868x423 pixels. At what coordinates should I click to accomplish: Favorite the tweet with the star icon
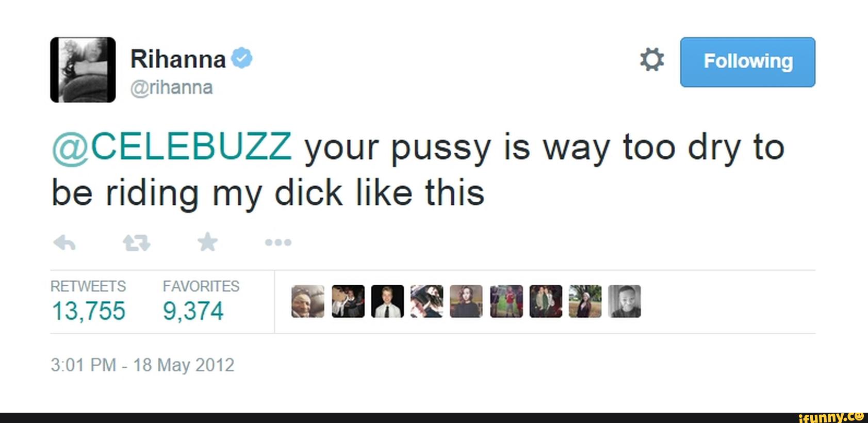click(208, 241)
